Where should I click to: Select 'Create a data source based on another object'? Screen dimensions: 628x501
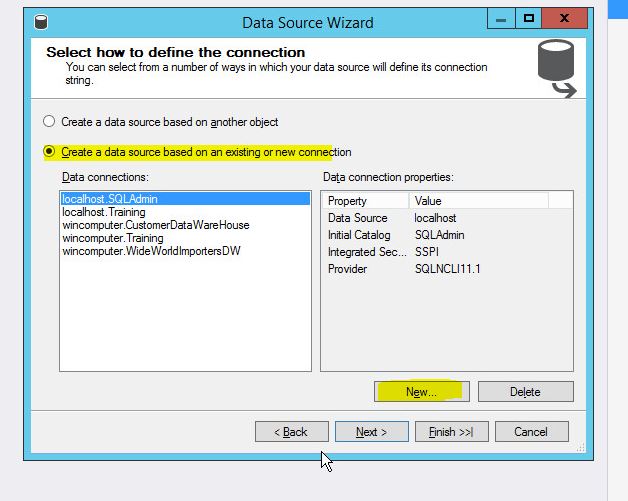[x=49, y=122]
